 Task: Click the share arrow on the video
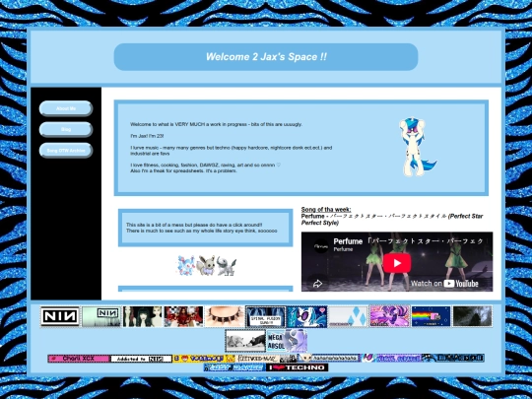coord(317,284)
